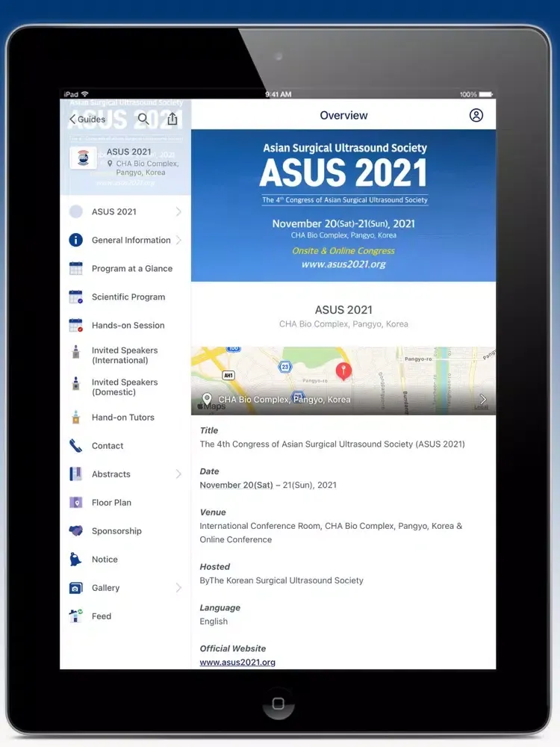Tap the Sponsorship handshake icon
The height and width of the screenshot is (747, 560).
pos(76,530)
